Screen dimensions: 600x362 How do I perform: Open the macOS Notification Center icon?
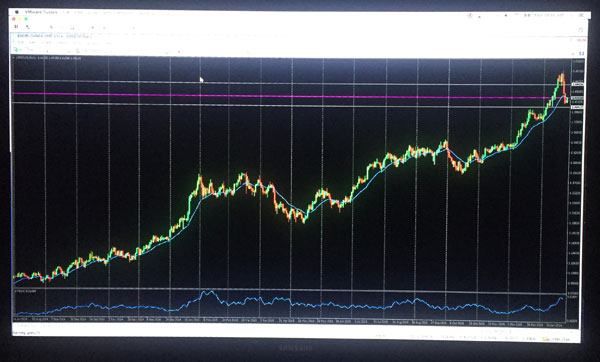coord(581,15)
